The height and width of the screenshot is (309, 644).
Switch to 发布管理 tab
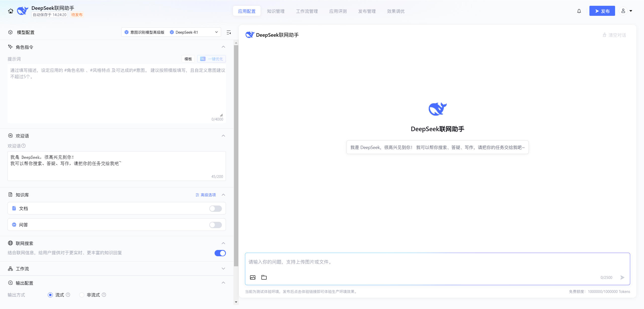coord(367,11)
